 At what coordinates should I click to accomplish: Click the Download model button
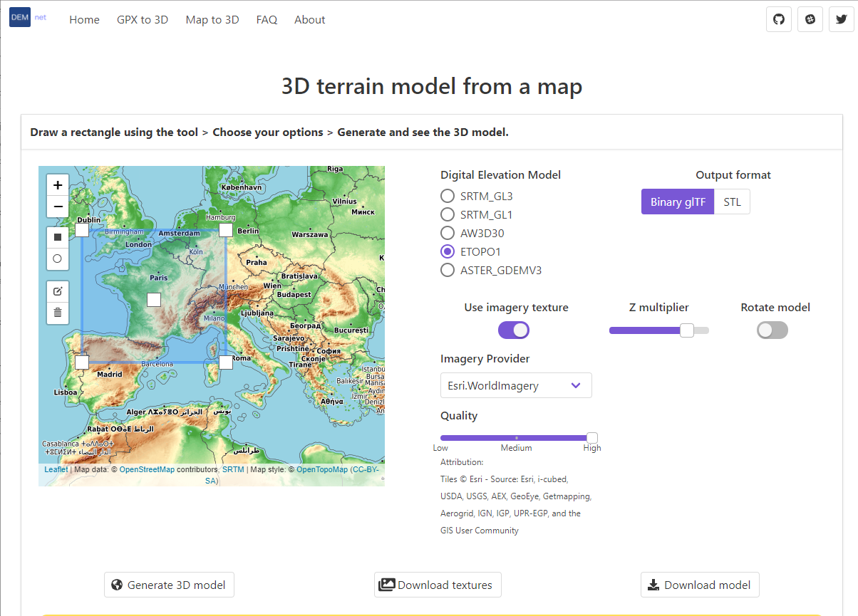(x=700, y=585)
